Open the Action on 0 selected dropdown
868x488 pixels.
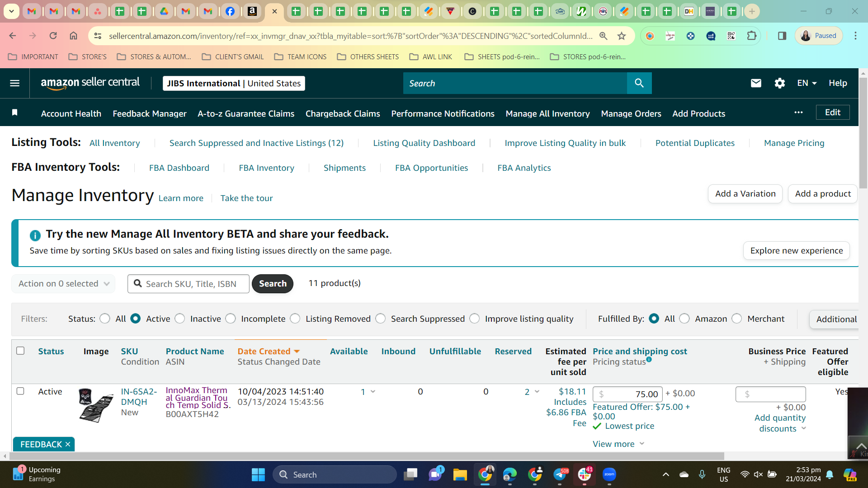pos(63,284)
